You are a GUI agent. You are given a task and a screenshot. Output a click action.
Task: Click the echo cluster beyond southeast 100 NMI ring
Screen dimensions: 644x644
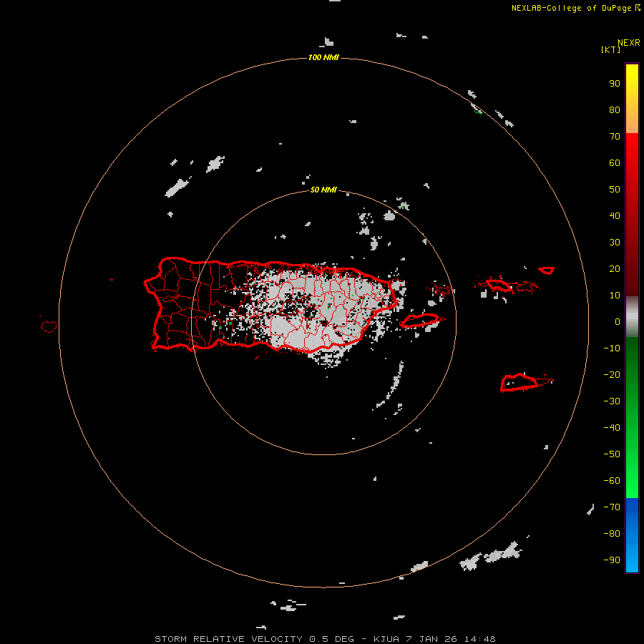click(491, 557)
